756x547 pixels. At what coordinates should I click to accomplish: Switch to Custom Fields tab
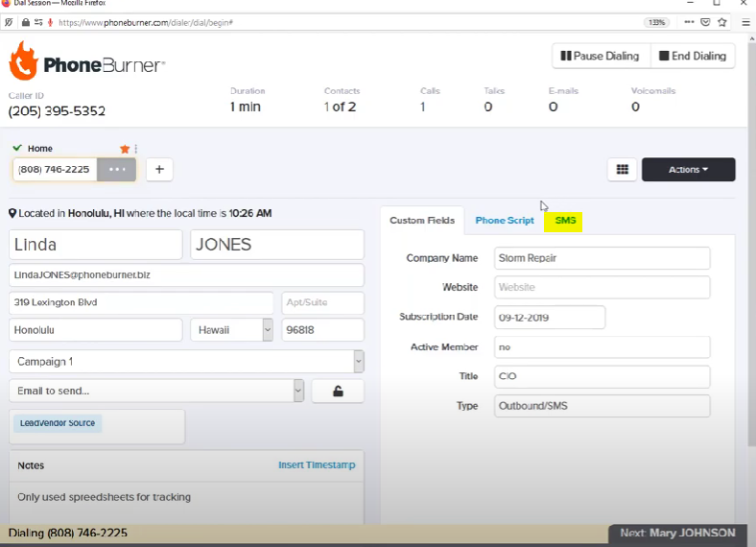pos(422,221)
